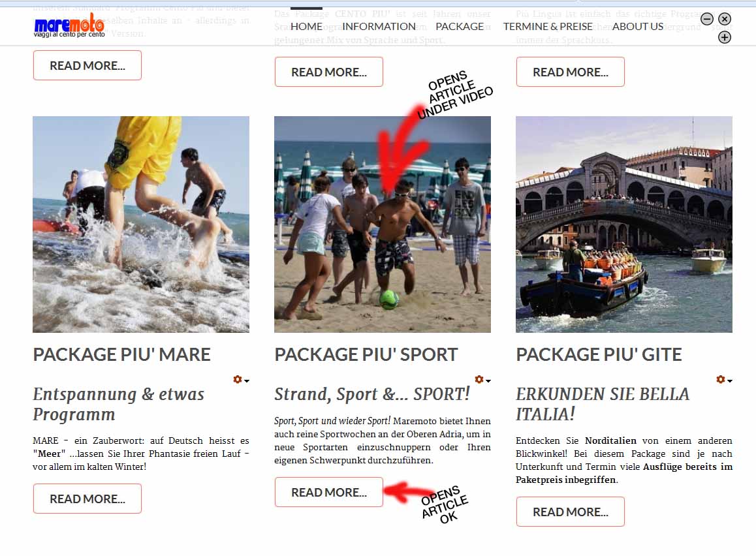Click the beach soccer photo thumbnail
This screenshot has height=556, width=756.
point(383,224)
